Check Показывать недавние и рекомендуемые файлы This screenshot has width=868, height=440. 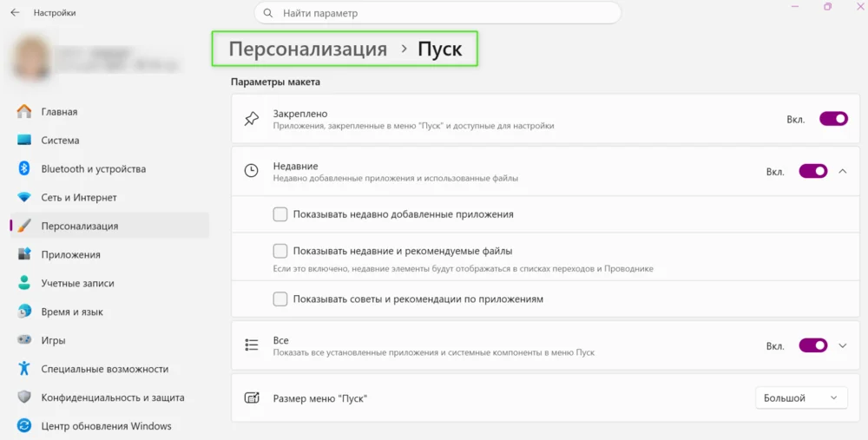pyautogui.click(x=280, y=251)
